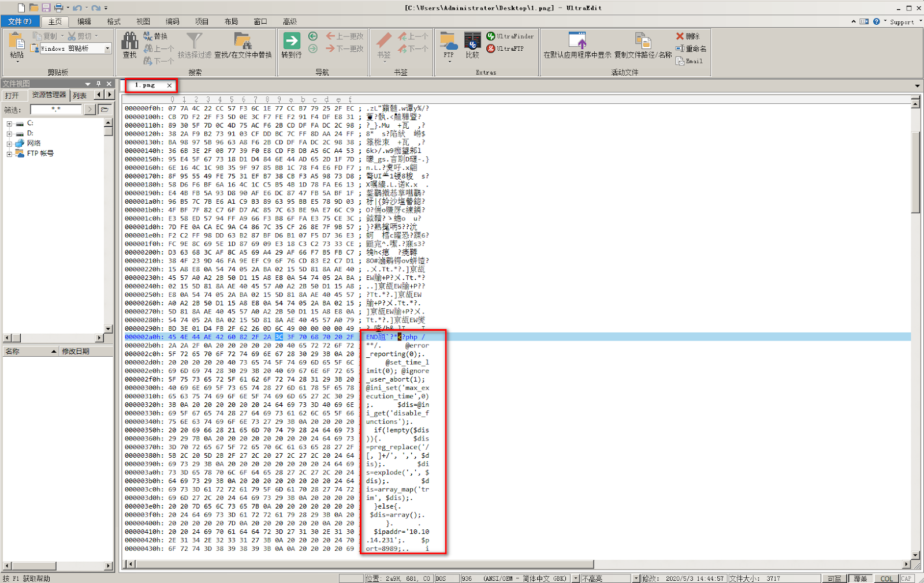Select the 1.png document tab
This screenshot has width=924, height=583.
pos(144,85)
